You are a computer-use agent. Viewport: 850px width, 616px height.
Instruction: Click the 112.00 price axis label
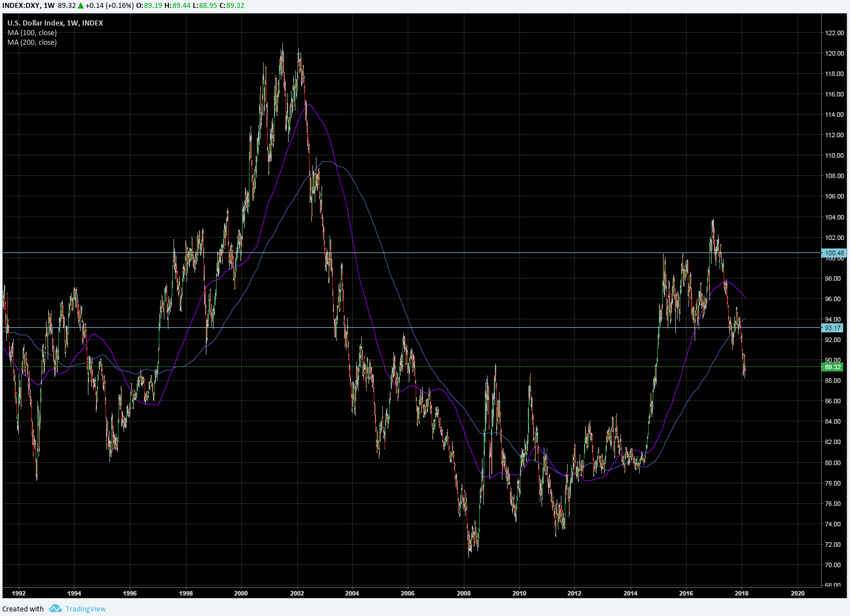coord(834,135)
